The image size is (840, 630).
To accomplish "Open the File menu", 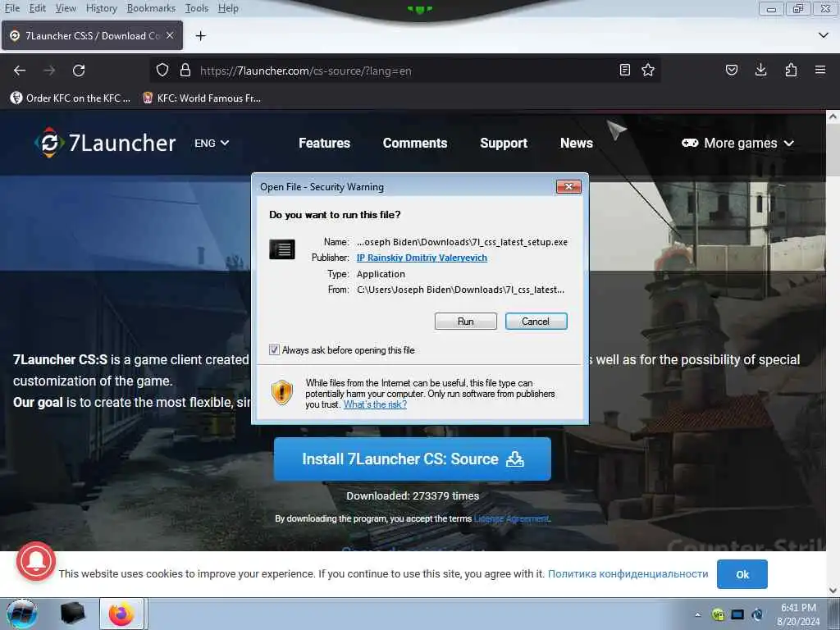I will 11,8.
